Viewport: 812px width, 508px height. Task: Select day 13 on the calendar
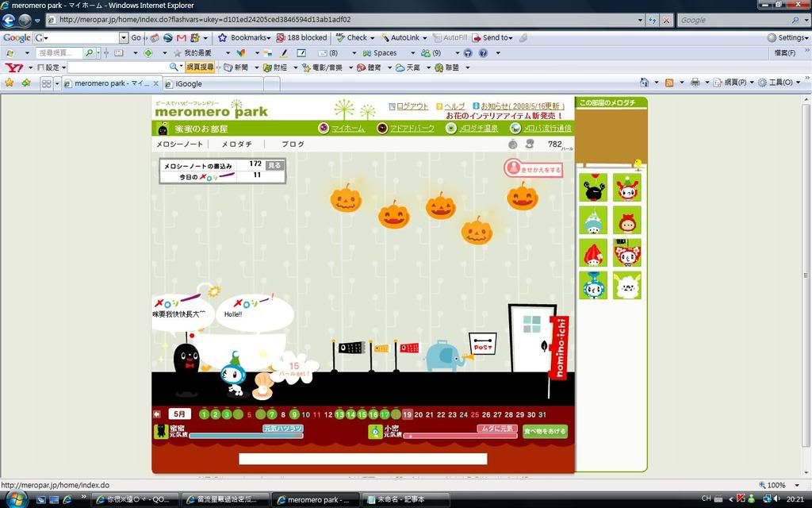click(339, 414)
